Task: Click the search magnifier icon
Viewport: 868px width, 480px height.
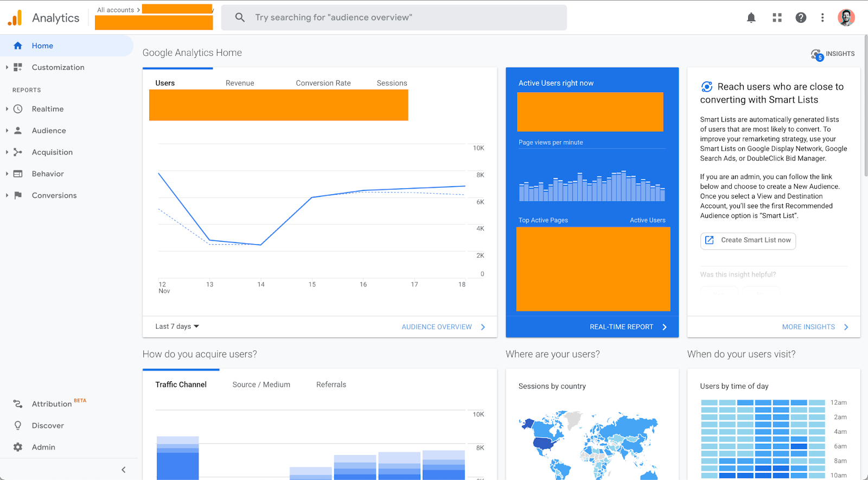Action: 240,17
